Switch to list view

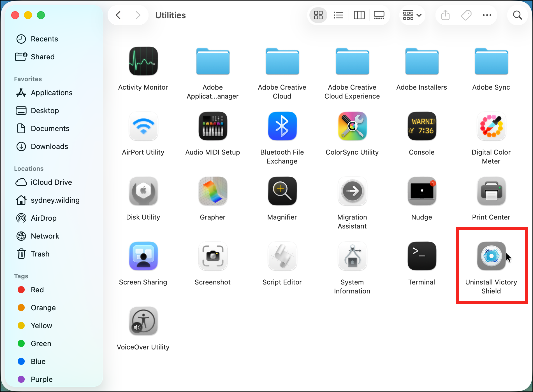[x=338, y=15]
